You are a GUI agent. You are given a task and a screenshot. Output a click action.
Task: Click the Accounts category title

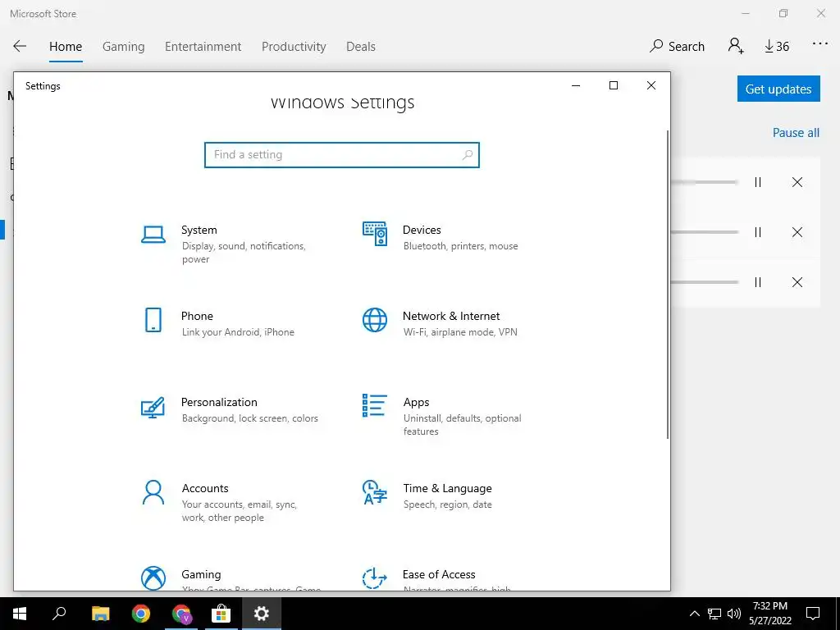(x=204, y=489)
